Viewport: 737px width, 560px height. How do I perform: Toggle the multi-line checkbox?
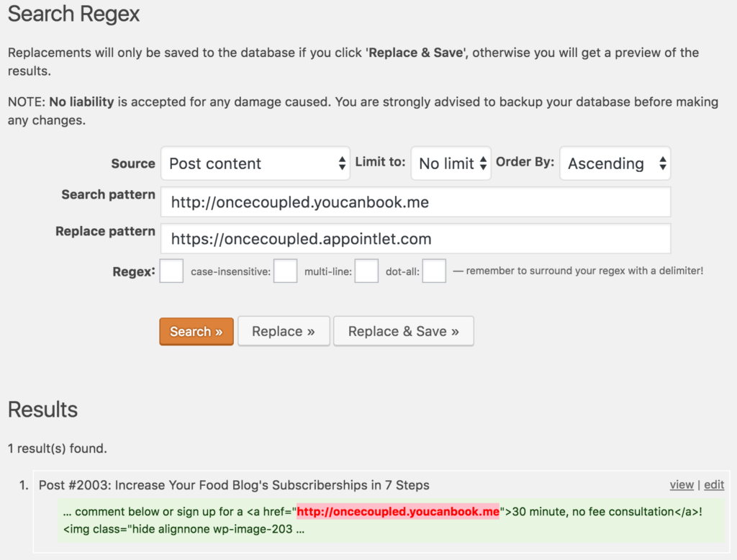[366, 271]
